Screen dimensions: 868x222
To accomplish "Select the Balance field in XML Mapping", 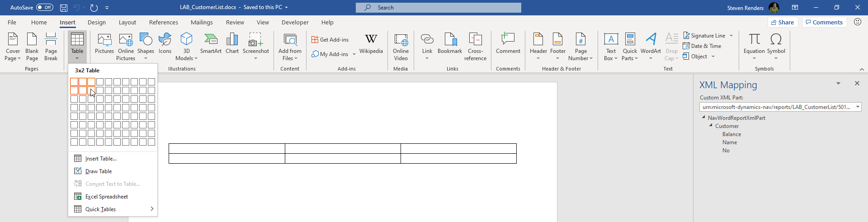I will (x=731, y=134).
